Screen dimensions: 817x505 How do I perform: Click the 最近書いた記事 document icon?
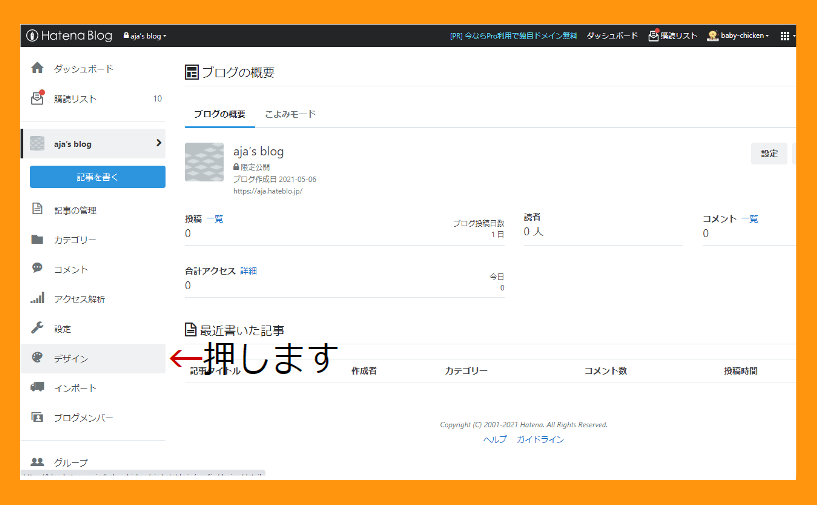[x=191, y=330]
